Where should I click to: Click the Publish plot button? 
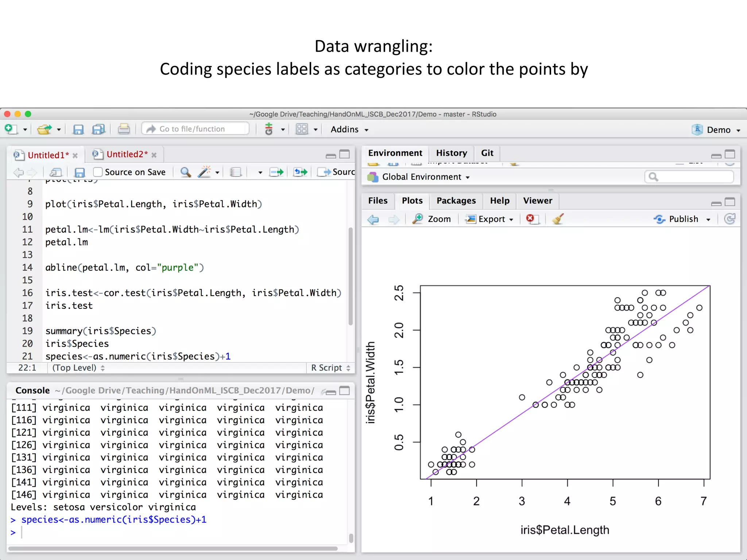[x=676, y=219]
